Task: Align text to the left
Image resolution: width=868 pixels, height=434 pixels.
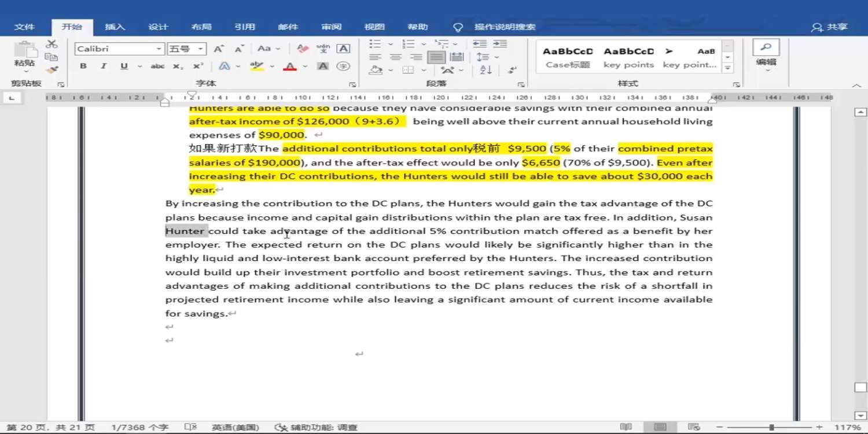Action: pos(376,57)
